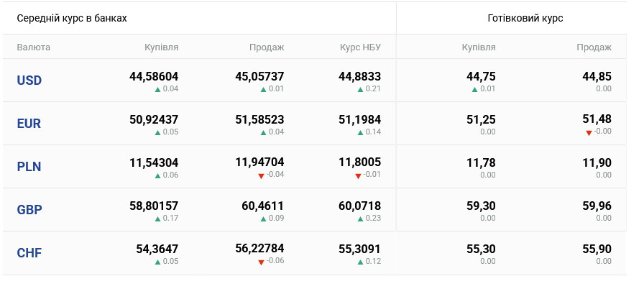The width and height of the screenshot is (644, 289).
Task: Click red down arrow under CHF 56,22784
Action: [261, 262]
